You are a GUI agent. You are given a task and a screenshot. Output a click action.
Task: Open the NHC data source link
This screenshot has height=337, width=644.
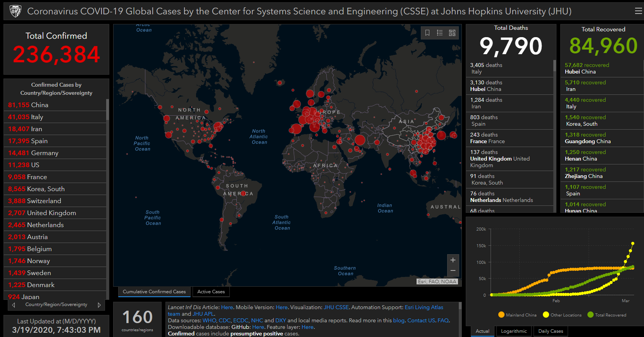pos(257,320)
